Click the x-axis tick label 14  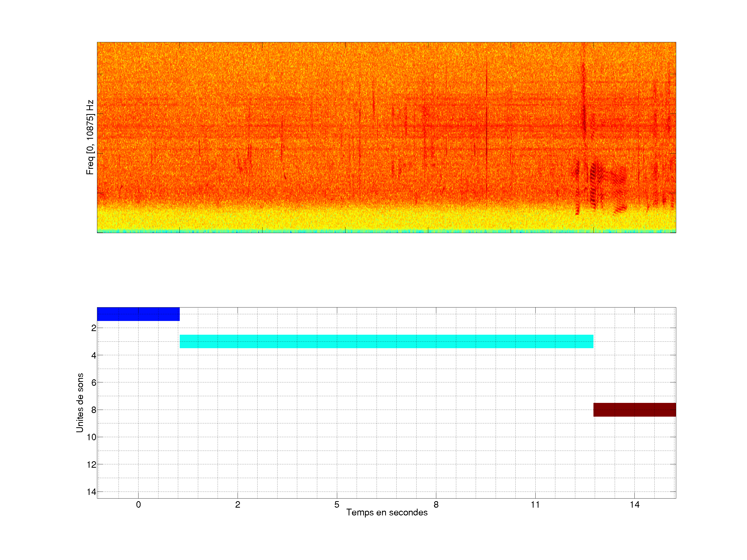pos(634,505)
